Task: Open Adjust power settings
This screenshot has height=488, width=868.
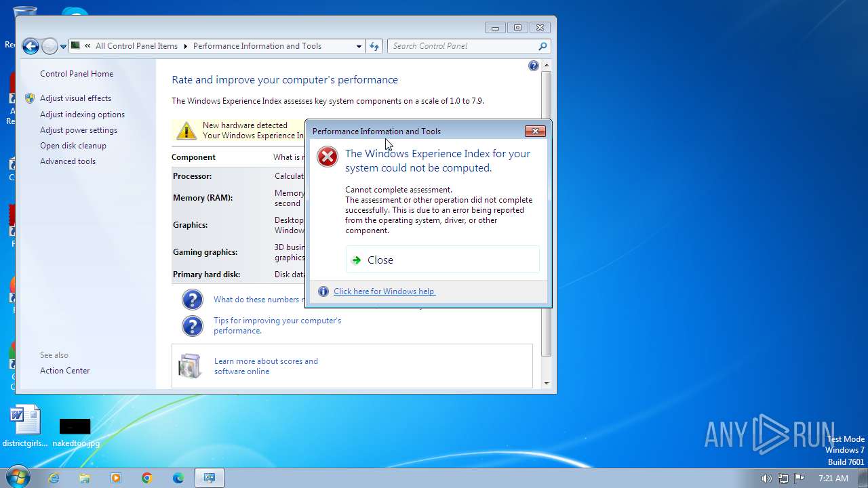Action: click(79, 130)
